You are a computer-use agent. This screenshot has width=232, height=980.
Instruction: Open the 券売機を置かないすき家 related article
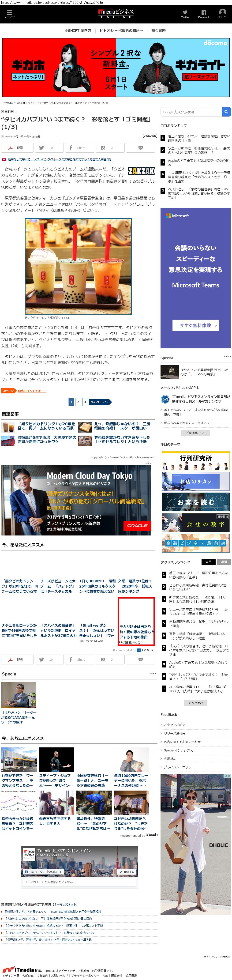(x=122, y=439)
